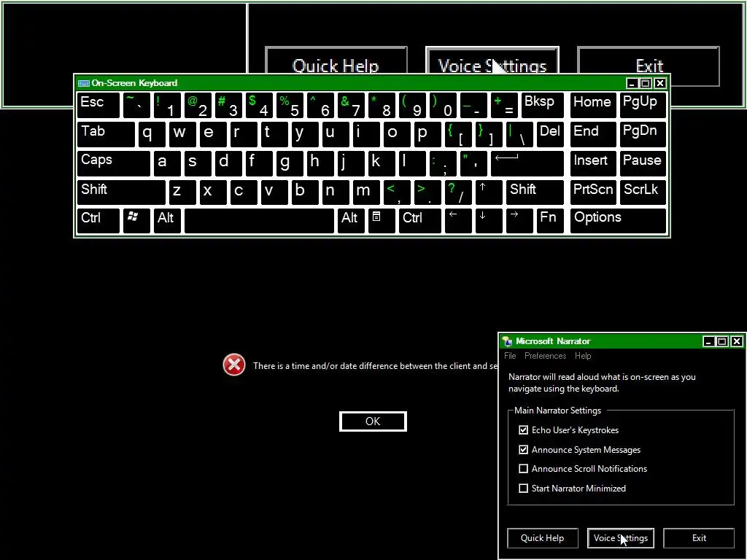Click the letter p key
The height and width of the screenshot is (560, 747).
[x=427, y=135]
